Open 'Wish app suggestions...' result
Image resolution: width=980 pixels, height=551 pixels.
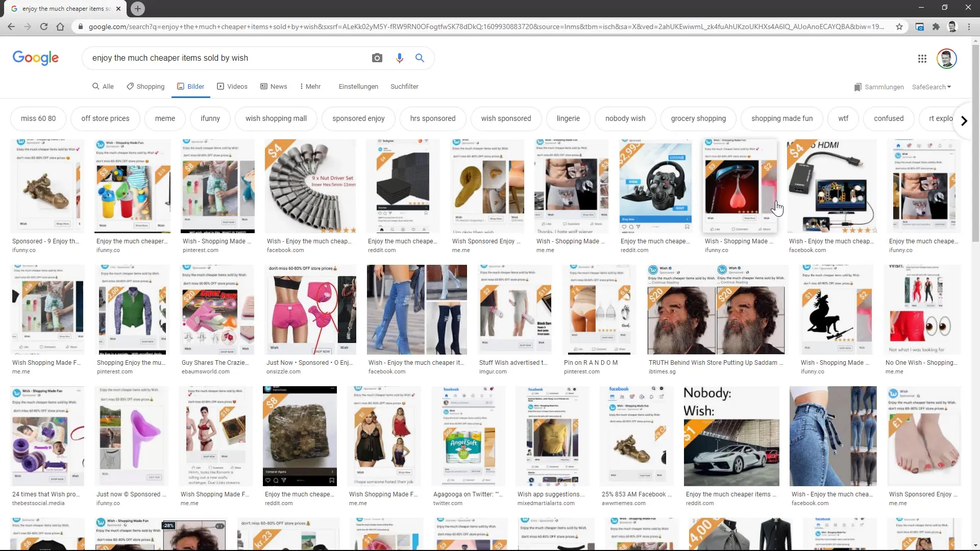pos(551,494)
